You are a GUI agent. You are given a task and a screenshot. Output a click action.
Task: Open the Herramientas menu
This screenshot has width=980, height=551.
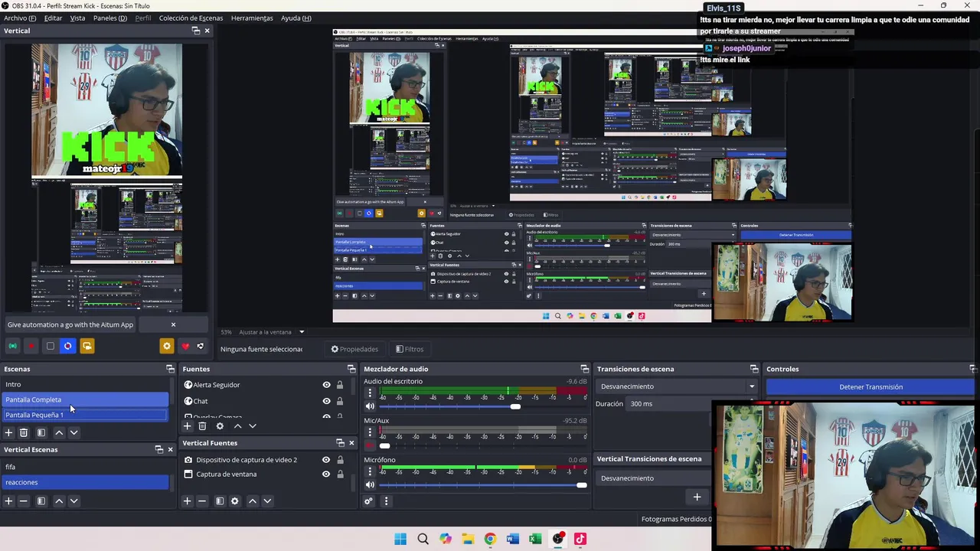point(252,18)
